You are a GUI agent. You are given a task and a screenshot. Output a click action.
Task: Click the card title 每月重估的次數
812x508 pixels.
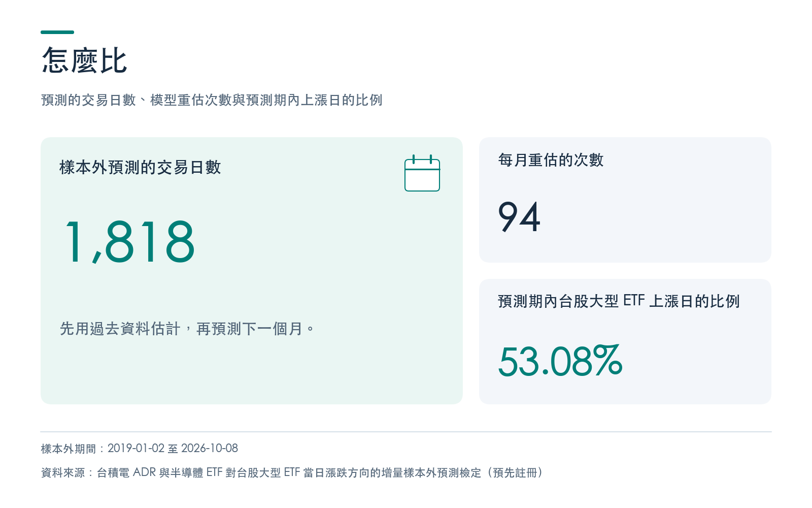tap(551, 160)
